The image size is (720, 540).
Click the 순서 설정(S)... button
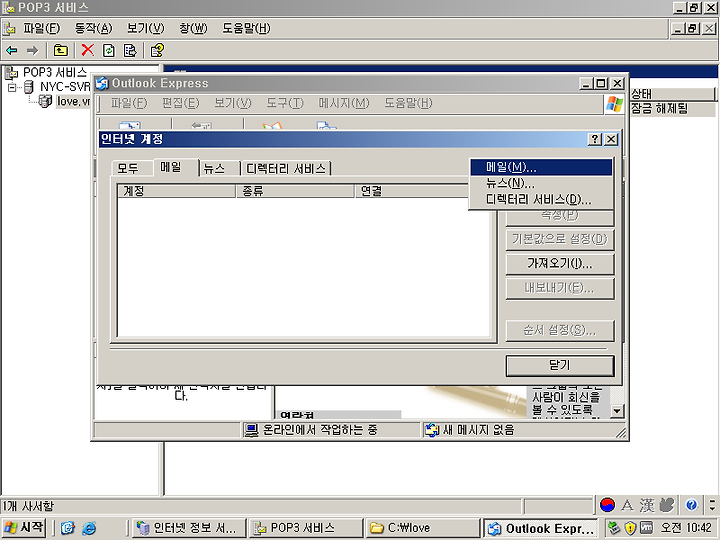pyautogui.click(x=560, y=330)
